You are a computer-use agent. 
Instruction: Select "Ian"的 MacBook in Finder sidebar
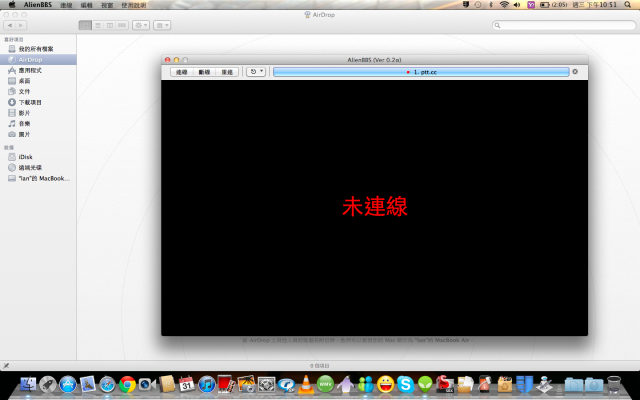click(x=38, y=178)
